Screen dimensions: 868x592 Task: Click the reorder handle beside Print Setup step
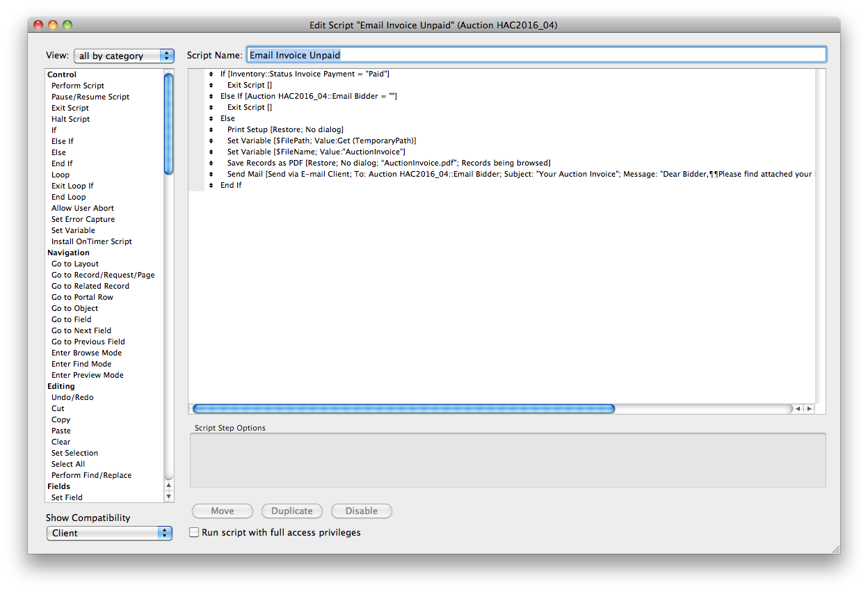pyautogui.click(x=211, y=129)
